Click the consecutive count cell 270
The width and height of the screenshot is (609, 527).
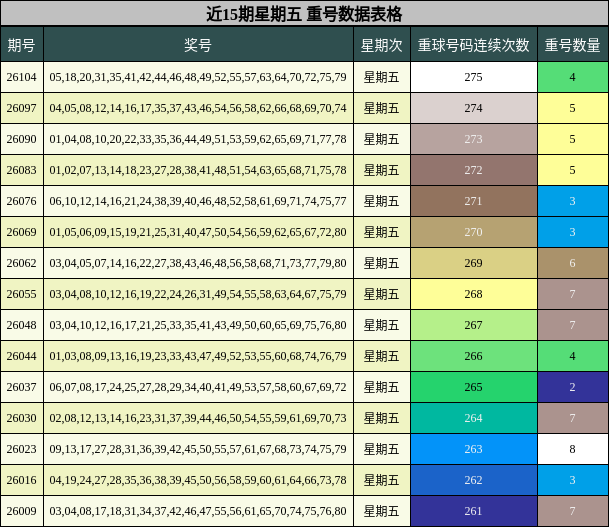[x=474, y=232]
